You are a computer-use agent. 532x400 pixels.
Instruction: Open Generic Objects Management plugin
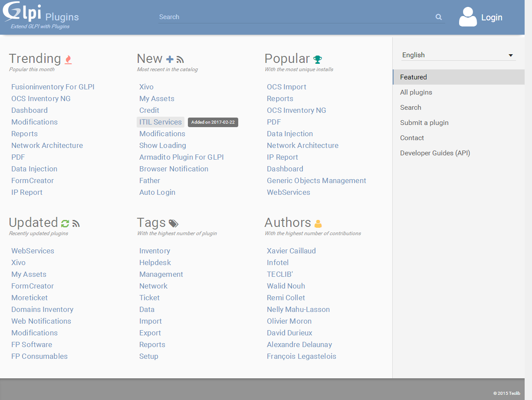pyautogui.click(x=316, y=180)
